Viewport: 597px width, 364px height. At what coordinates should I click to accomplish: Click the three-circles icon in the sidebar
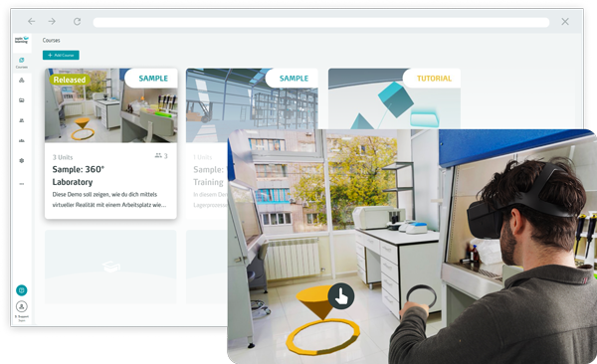click(x=22, y=80)
